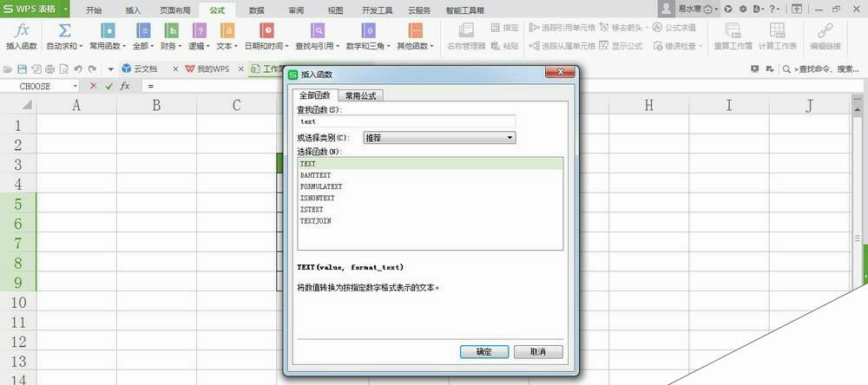Switch to the 智能工具箱 ribbon tab

point(465,10)
